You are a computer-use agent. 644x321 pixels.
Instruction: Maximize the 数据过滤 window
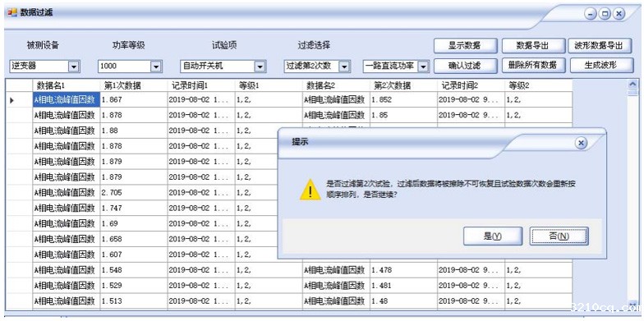pyautogui.click(x=605, y=14)
